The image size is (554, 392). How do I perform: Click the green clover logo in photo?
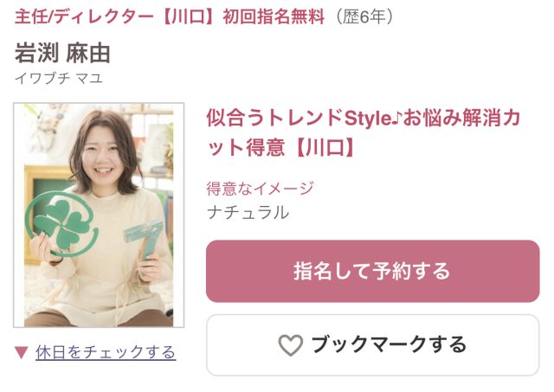[62, 224]
